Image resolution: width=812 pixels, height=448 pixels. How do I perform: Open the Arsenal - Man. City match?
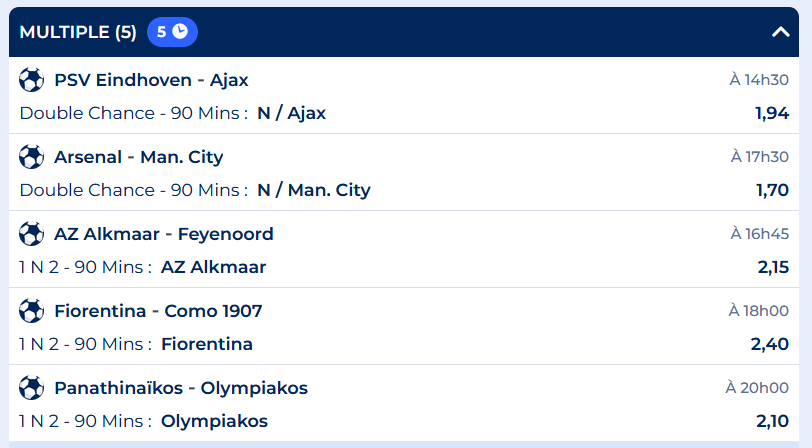138,157
